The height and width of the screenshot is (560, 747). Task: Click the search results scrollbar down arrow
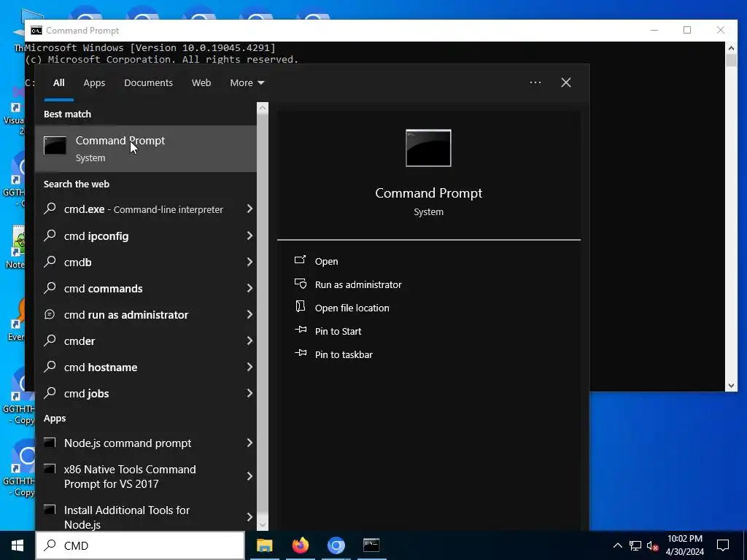point(262,525)
